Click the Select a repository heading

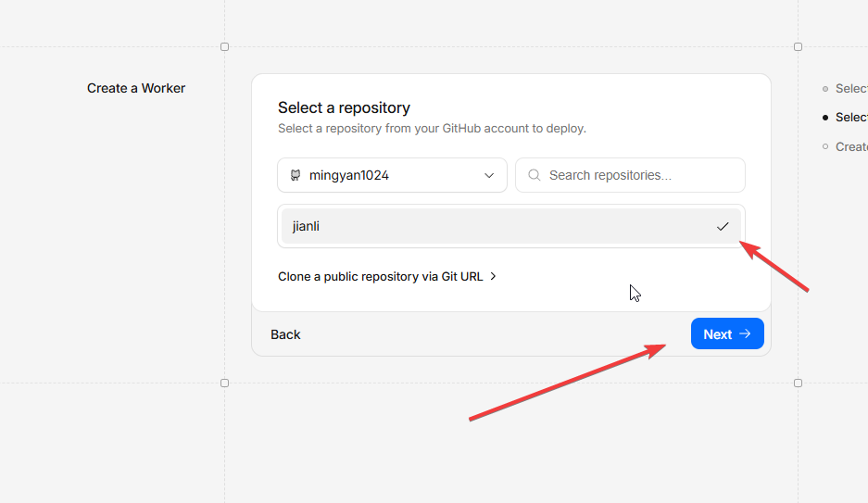click(x=344, y=107)
